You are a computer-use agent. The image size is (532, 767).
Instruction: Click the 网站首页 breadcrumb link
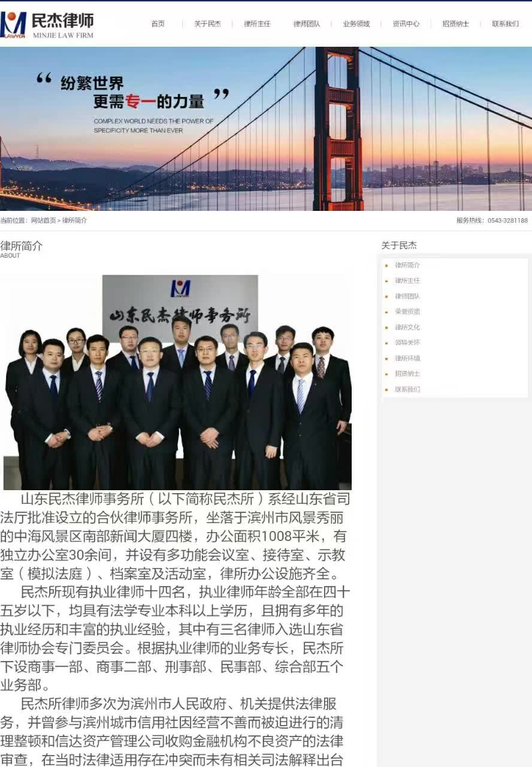click(x=43, y=221)
